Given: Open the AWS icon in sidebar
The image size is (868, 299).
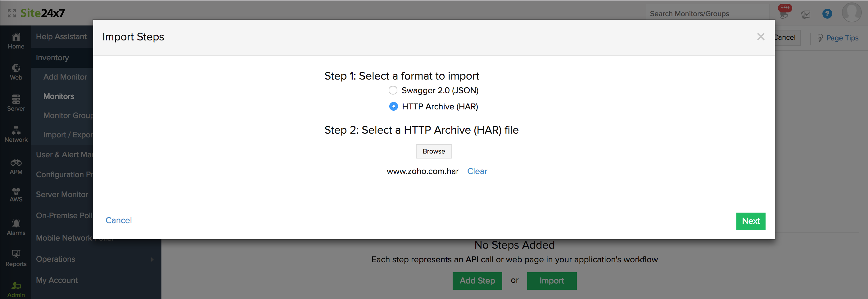Looking at the screenshot, I should coord(16,192).
